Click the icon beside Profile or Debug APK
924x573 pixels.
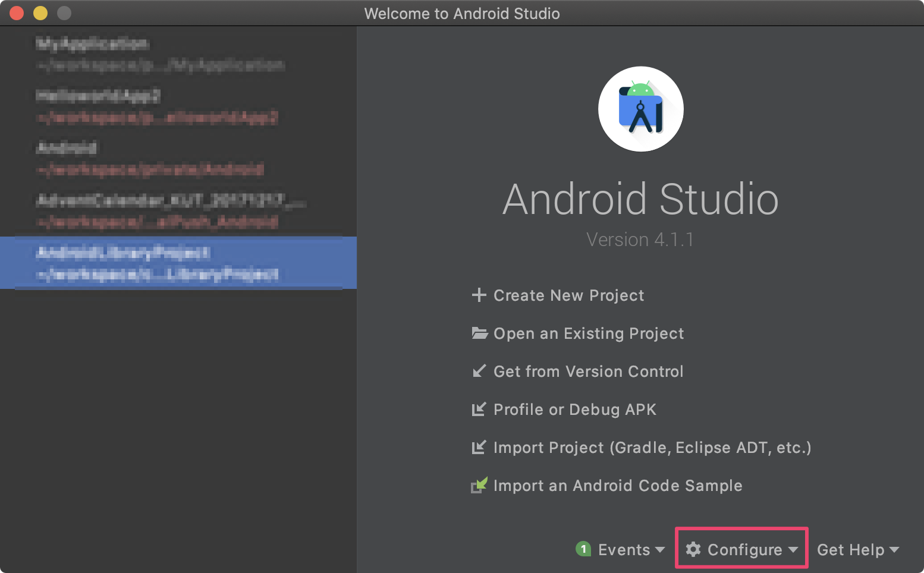click(479, 409)
